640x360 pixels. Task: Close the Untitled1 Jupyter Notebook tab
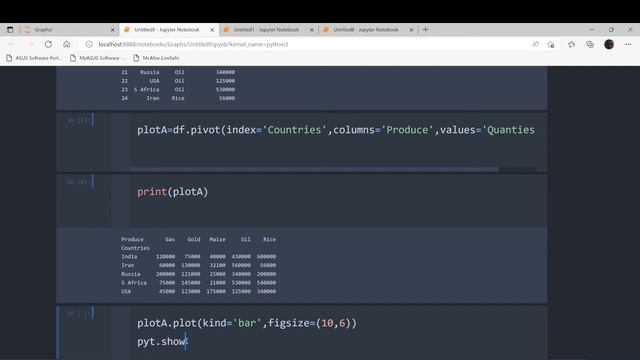[312, 30]
